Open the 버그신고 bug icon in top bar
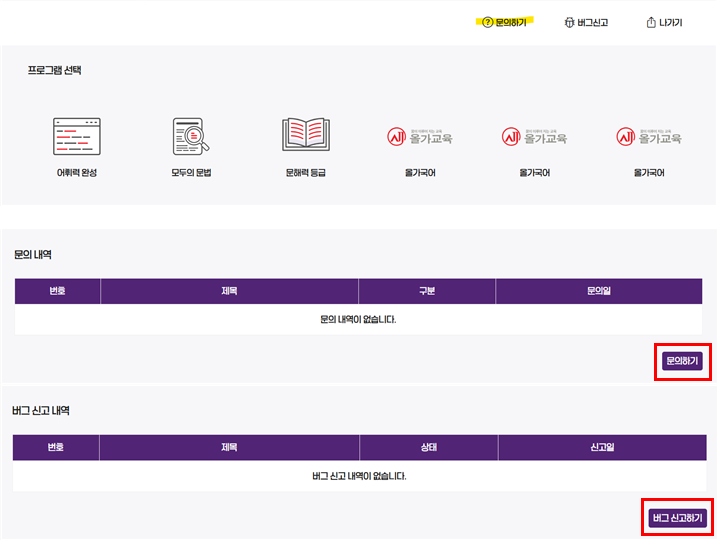This screenshot has width=718, height=540. tap(569, 22)
